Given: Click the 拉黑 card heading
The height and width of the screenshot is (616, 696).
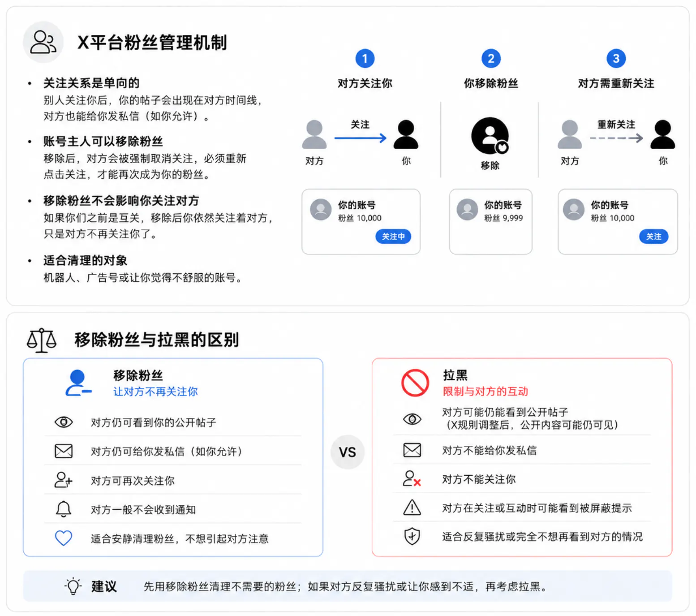Looking at the screenshot, I should coord(455,375).
